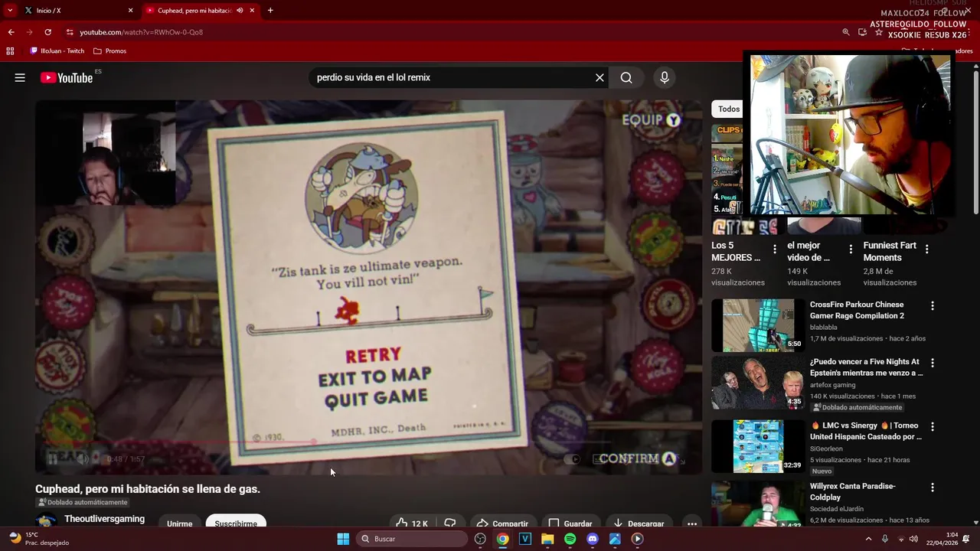Open options for LMC vs Sinergy video

tap(932, 427)
